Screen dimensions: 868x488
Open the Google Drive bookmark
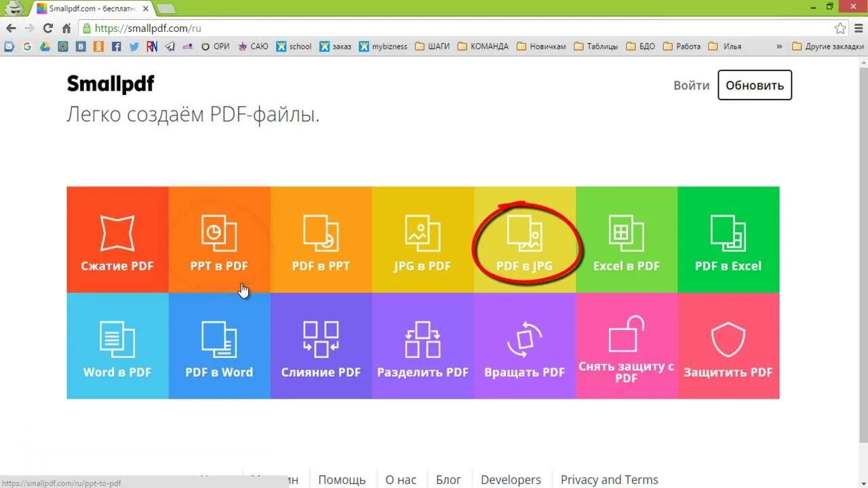(45, 47)
